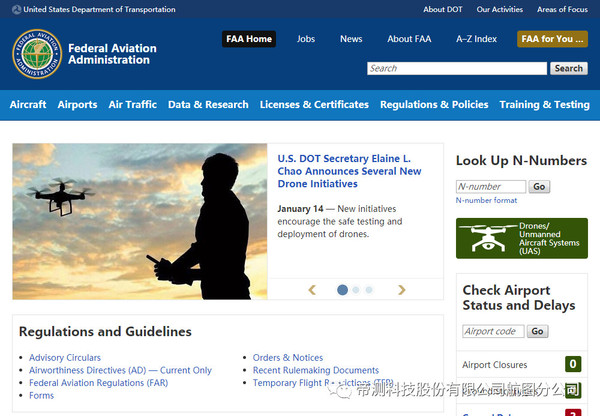Viewport: 600px width, 416px height.
Task: Open the Drones/Unmanned Aircraft Systems banner
Action: (x=522, y=238)
